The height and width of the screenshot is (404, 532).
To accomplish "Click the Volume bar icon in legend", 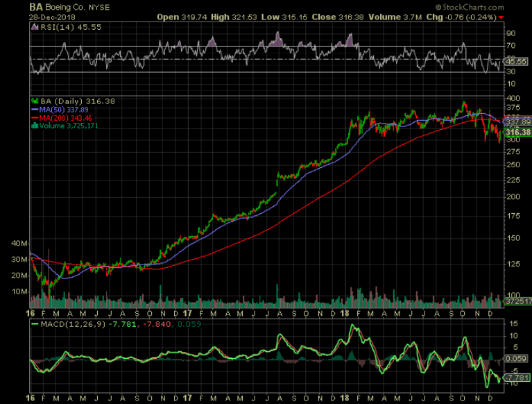I will 33,126.
